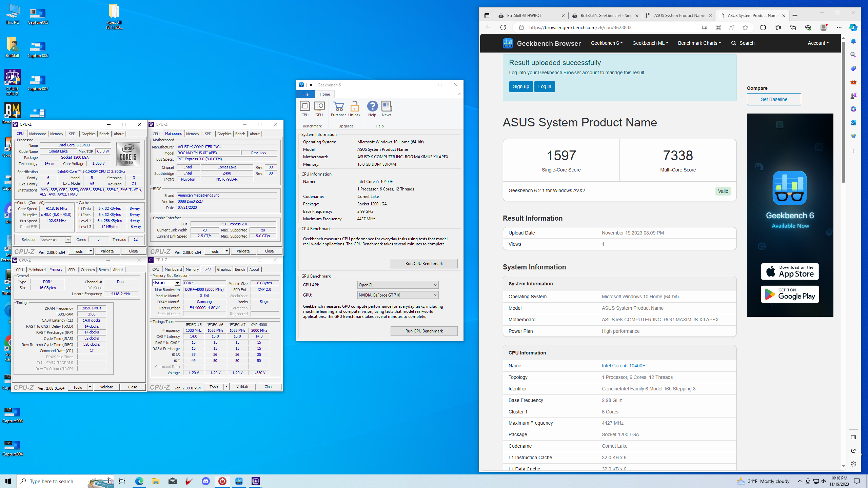Click Download on the App Store badge
868x488 pixels.
[x=790, y=271]
